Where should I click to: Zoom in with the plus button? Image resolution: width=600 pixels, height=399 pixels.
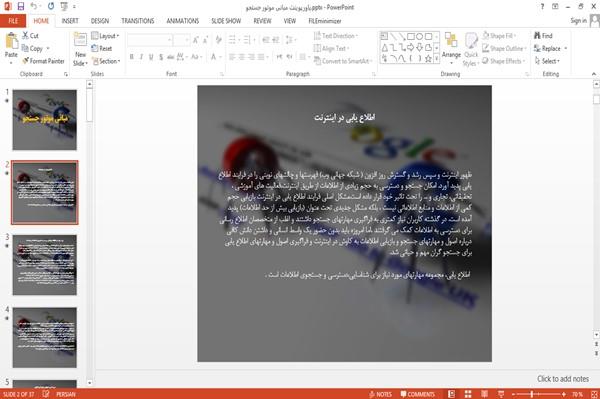point(564,394)
